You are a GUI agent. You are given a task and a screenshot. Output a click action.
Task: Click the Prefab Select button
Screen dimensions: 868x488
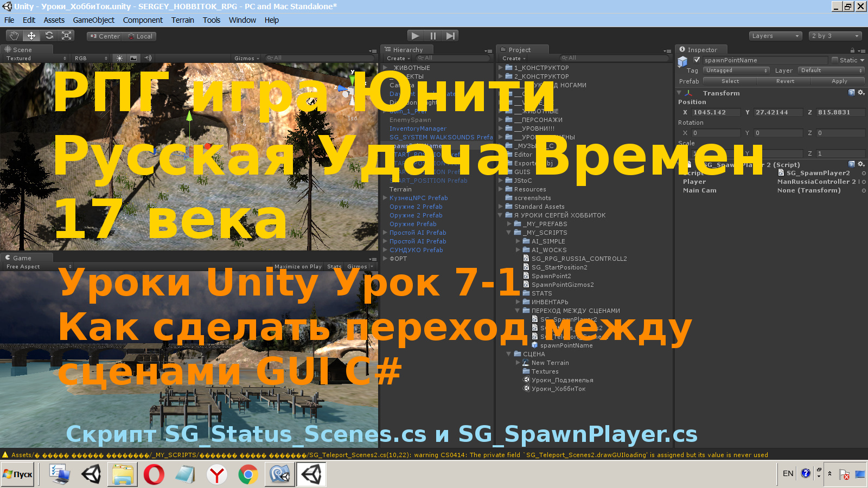730,81
